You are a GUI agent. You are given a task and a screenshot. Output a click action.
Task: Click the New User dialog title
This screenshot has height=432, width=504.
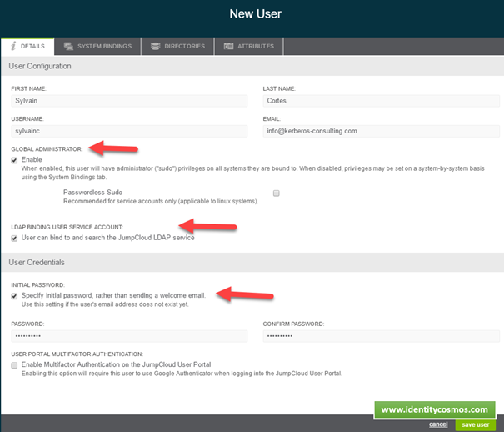255,14
